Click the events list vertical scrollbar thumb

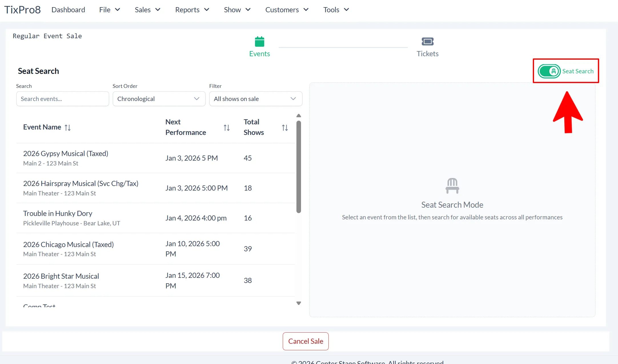coord(299,167)
